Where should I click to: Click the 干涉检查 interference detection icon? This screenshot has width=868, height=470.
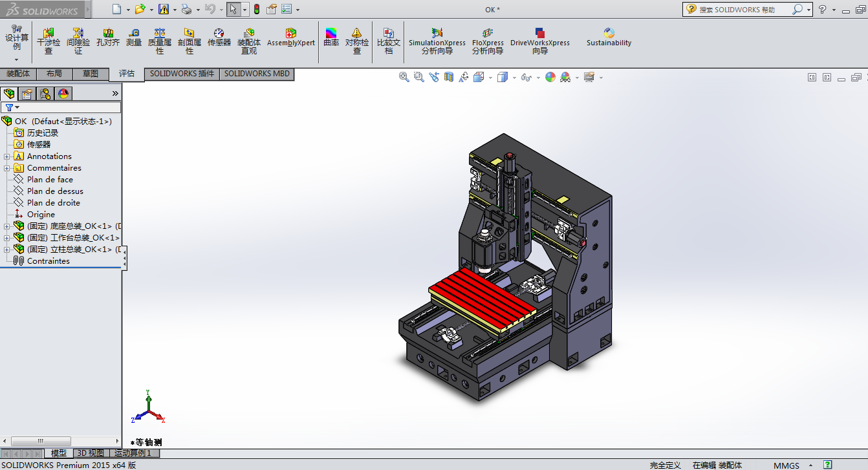click(49, 34)
